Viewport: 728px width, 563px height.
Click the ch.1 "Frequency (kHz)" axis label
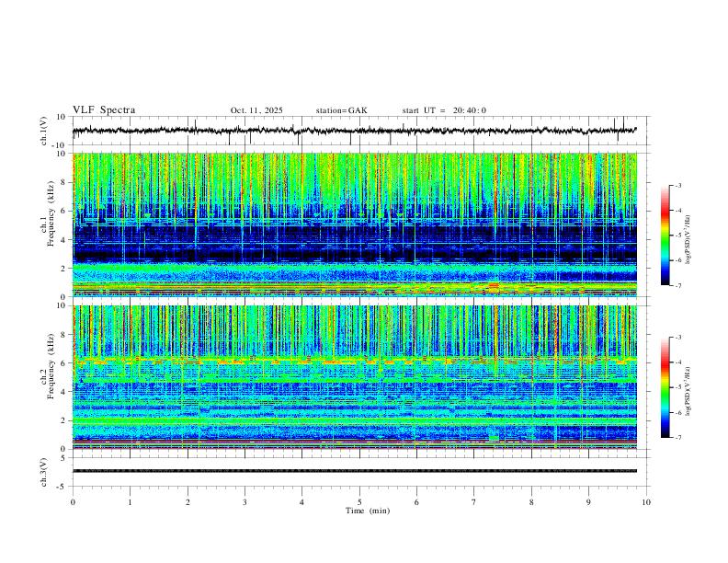[51, 214]
